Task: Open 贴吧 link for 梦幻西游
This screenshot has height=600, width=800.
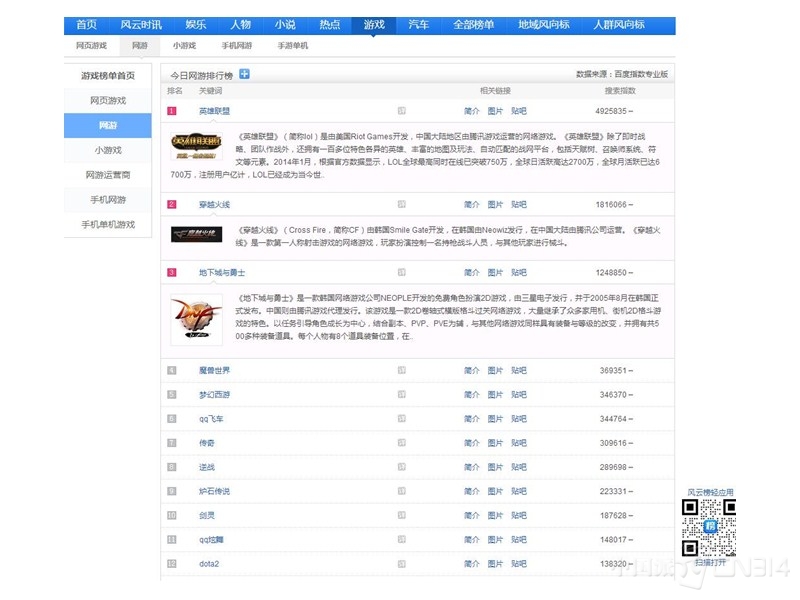Action: tap(519, 394)
